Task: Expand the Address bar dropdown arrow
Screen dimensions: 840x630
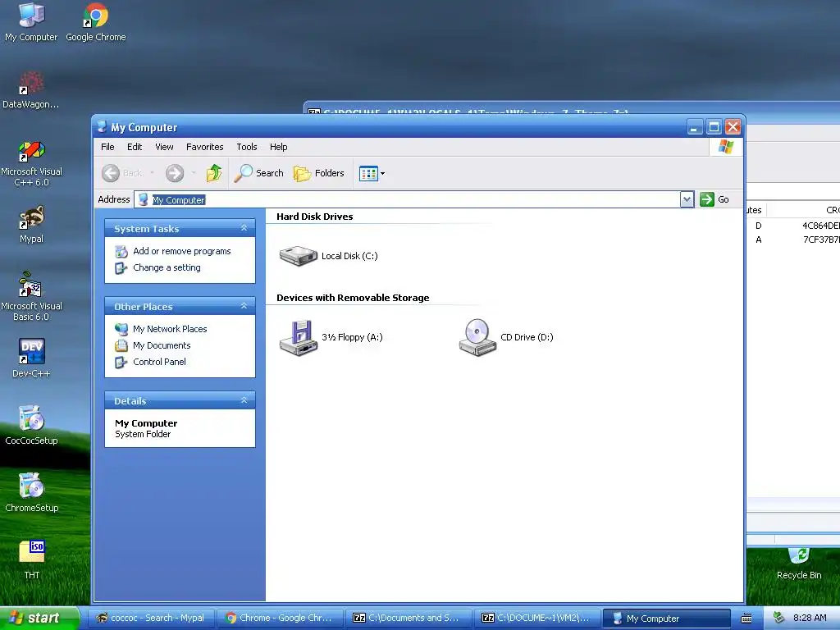Action: pos(687,200)
